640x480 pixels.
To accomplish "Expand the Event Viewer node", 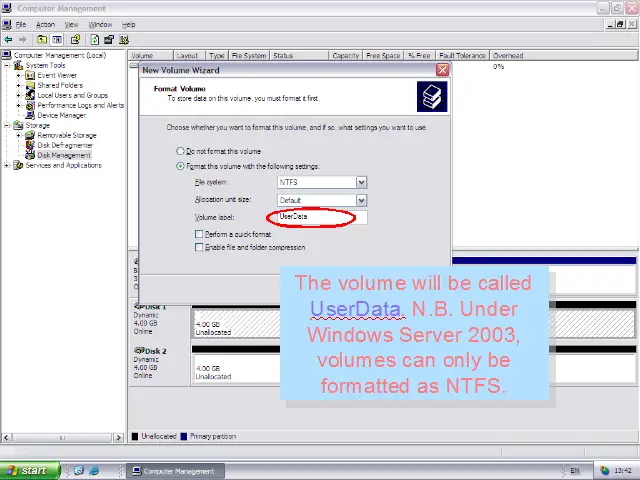I will (x=18, y=75).
